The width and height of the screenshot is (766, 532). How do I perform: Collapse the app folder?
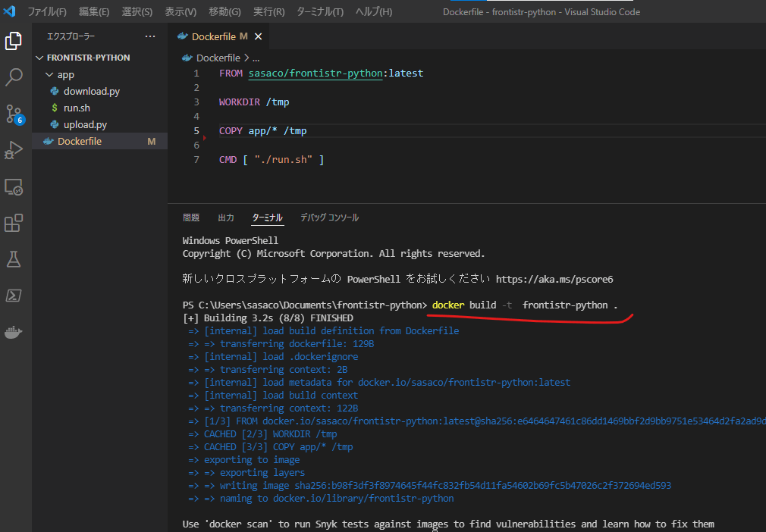49,74
